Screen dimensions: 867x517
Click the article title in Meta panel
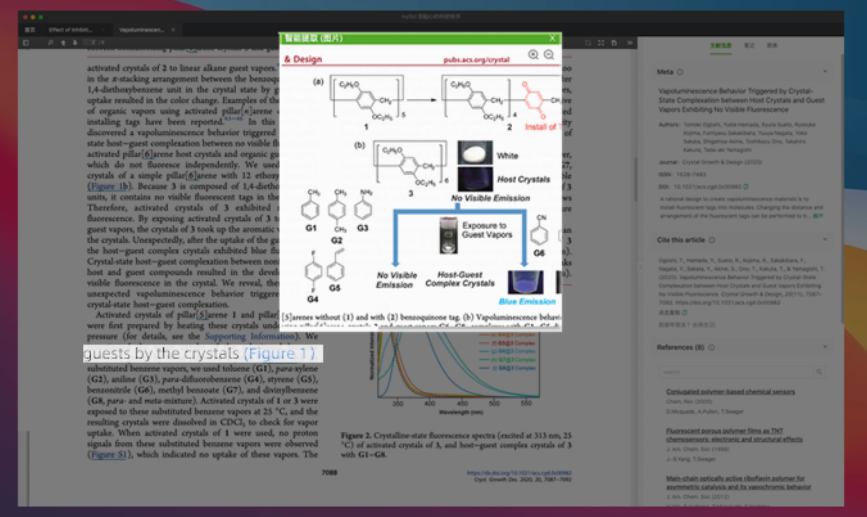tap(741, 100)
